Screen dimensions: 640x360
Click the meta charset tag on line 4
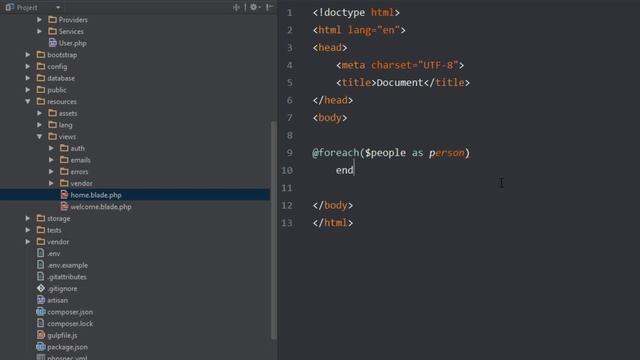coord(400,65)
